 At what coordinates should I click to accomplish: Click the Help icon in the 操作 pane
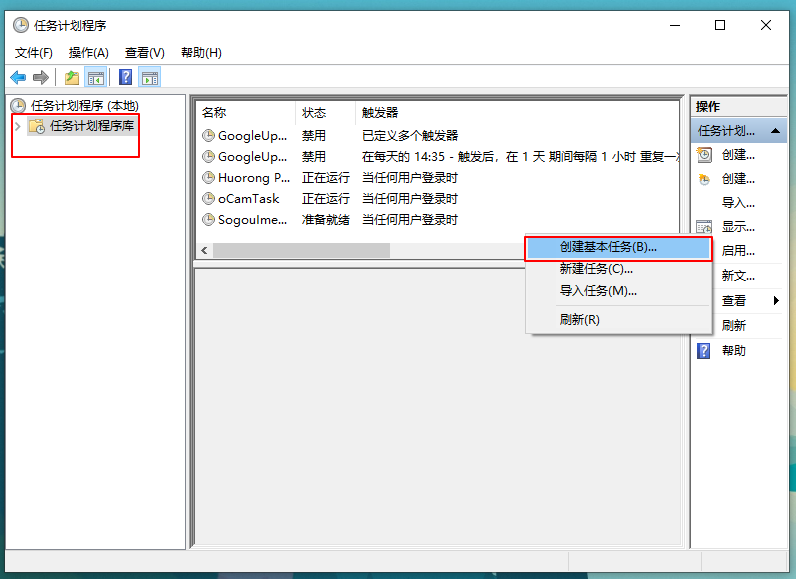pos(704,351)
